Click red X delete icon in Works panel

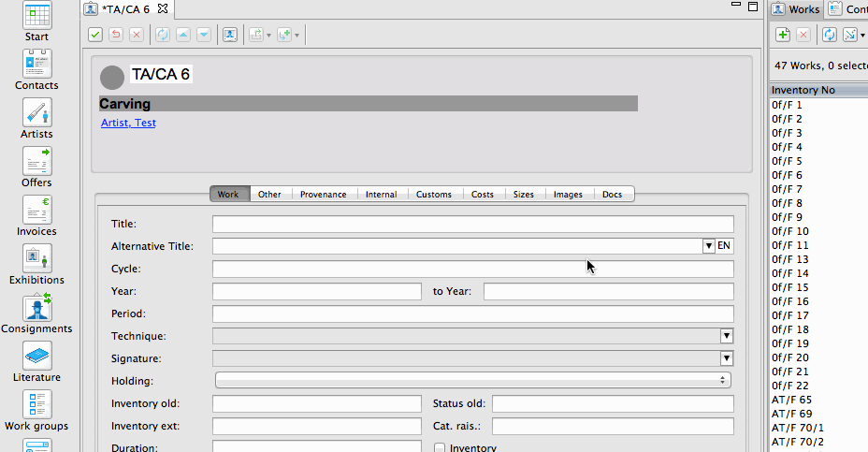coord(803,35)
